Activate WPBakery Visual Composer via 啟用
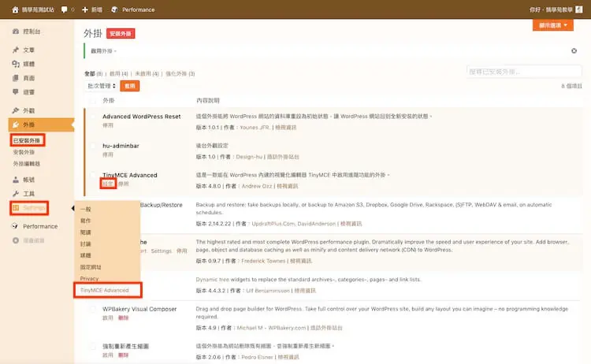The width and height of the screenshot is (591, 364). point(108,318)
